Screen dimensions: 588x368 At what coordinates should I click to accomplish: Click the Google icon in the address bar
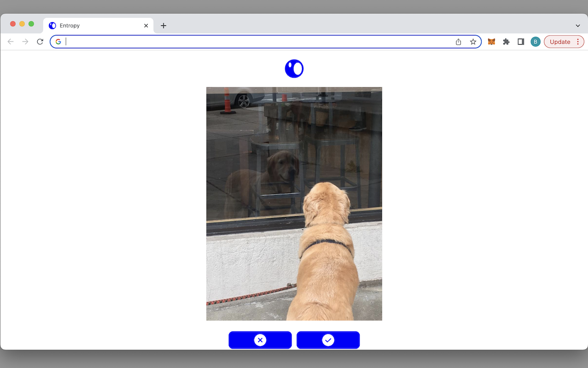tap(58, 42)
